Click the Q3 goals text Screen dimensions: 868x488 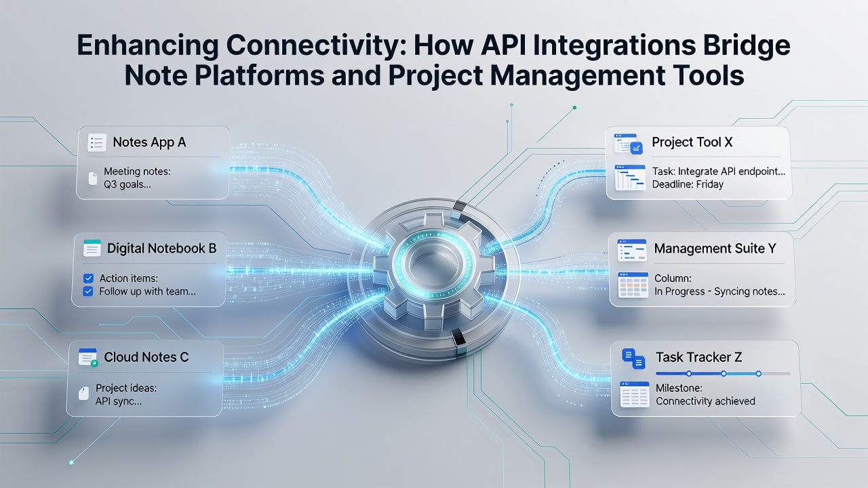[x=127, y=184]
